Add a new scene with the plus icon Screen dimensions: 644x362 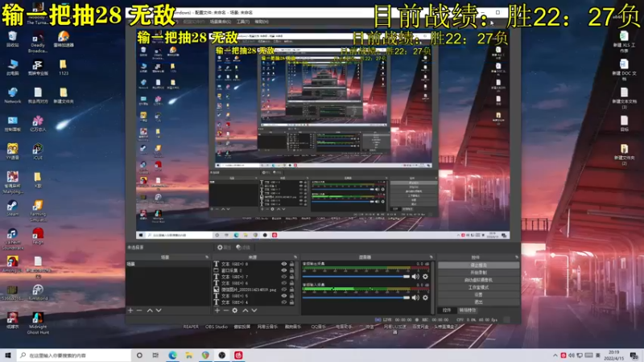(130, 311)
